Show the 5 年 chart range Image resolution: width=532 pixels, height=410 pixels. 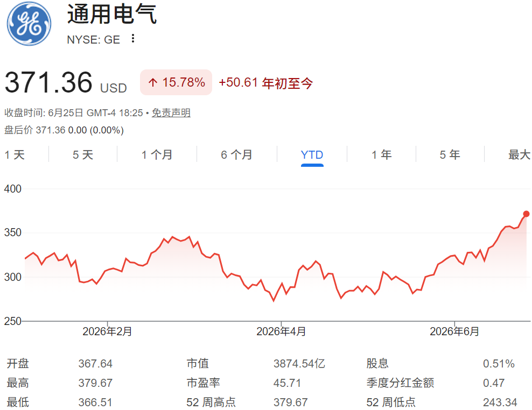(x=450, y=155)
